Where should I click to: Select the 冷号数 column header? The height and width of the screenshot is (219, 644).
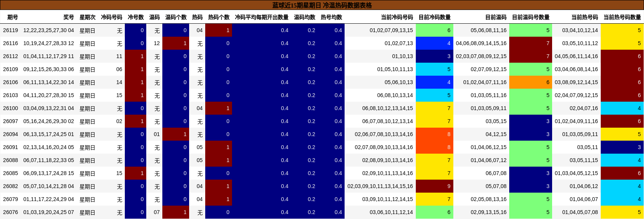click(x=136, y=17)
